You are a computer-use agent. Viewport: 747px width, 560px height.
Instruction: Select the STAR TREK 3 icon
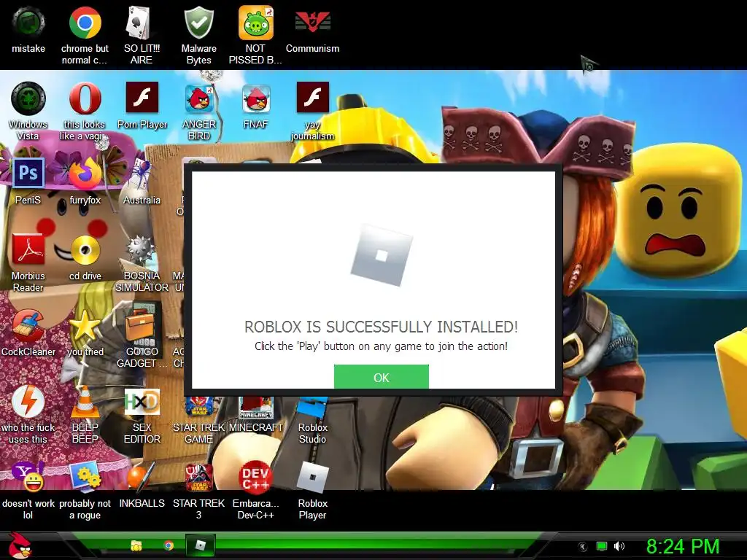point(198,491)
